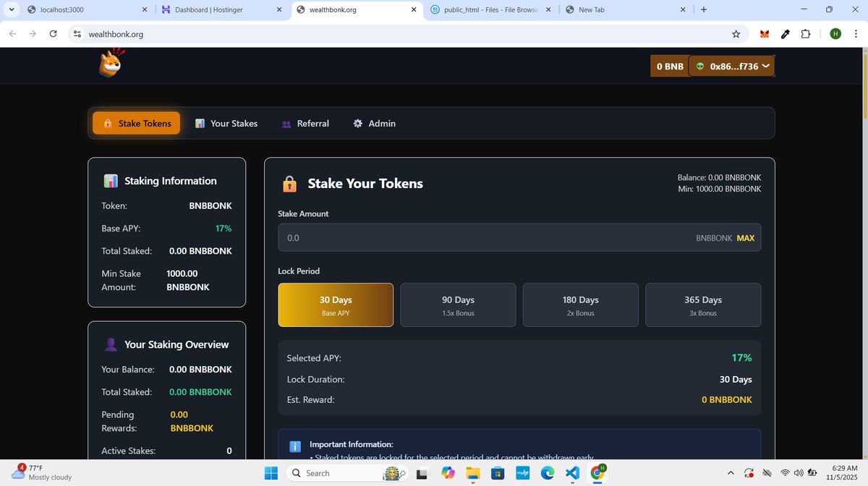This screenshot has height=486, width=868.
Task: Go back with the browser back arrow
Action: click(x=12, y=34)
